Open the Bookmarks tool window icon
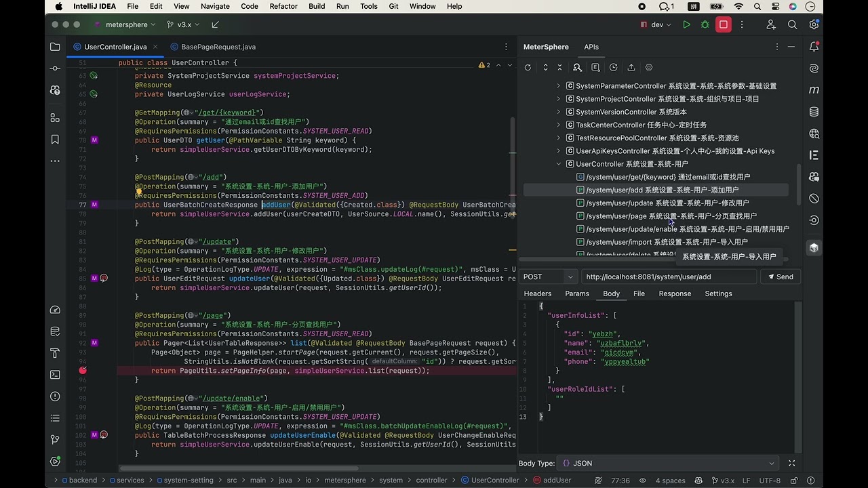868x488 pixels. tap(55, 140)
